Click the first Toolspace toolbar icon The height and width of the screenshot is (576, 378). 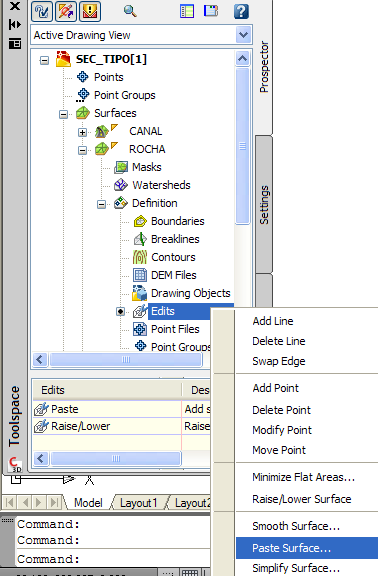pos(42,11)
